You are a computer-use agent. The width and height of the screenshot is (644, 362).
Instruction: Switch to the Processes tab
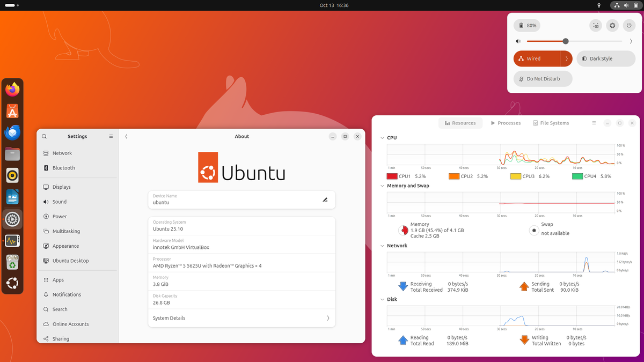click(x=506, y=123)
